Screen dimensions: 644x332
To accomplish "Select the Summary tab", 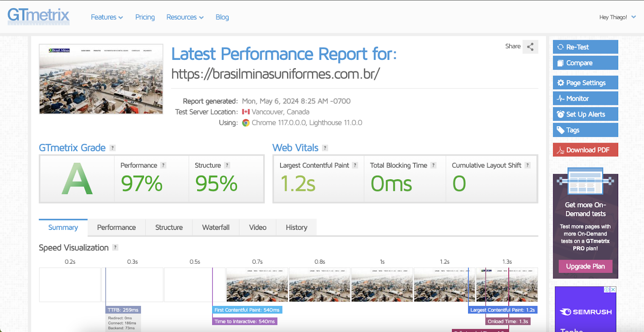I will tap(63, 227).
